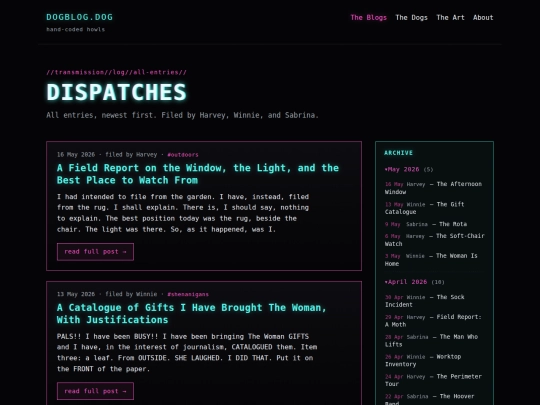Click the //transmission//log//all-entries// breadcrumb text
Image resolution: width=540 pixels, height=405 pixels.
click(116, 72)
